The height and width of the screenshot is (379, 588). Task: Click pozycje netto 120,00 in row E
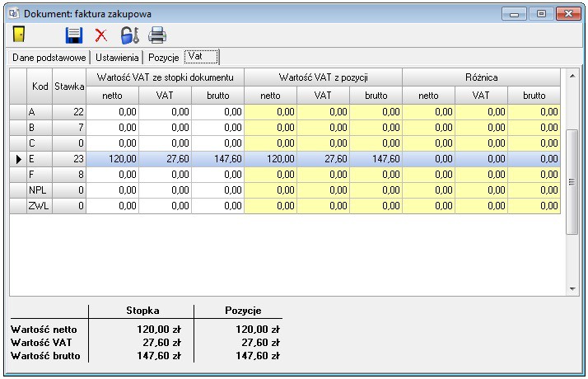(x=271, y=159)
